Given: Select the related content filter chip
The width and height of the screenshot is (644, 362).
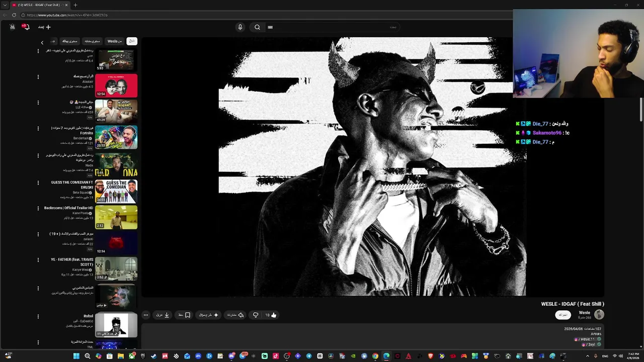Looking at the screenshot, I should point(92,41).
